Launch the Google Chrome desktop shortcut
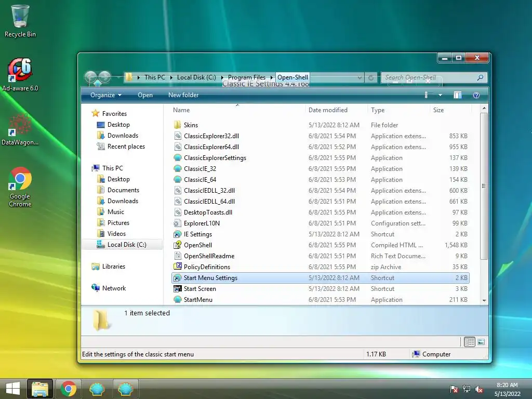 [20, 187]
